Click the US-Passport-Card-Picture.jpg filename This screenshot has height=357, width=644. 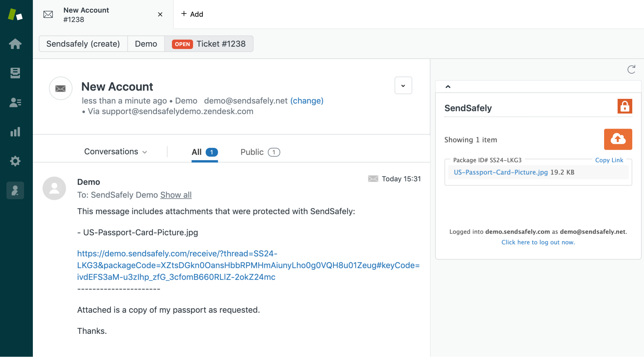click(x=500, y=172)
